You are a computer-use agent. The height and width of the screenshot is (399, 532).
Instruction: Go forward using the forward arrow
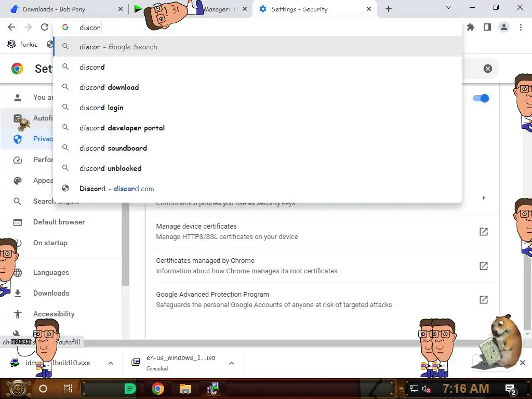coord(28,27)
